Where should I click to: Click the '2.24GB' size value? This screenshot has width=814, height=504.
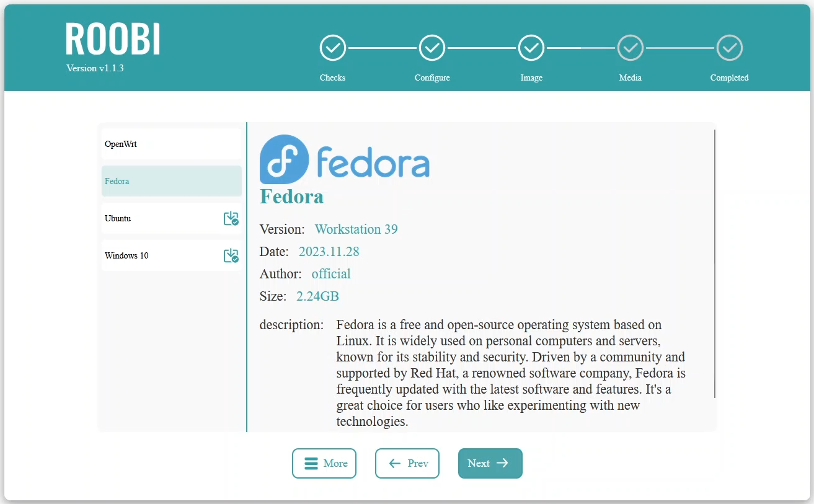click(317, 296)
